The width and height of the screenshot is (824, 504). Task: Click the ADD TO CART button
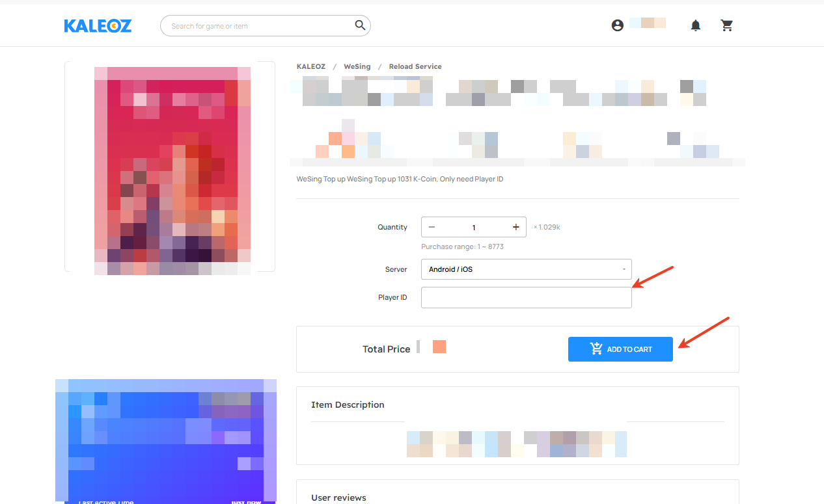[x=620, y=349]
